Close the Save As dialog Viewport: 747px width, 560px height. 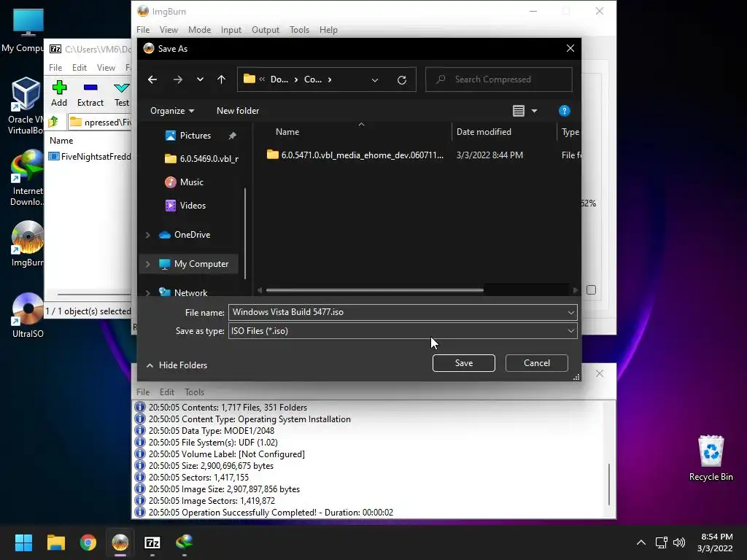tap(570, 48)
